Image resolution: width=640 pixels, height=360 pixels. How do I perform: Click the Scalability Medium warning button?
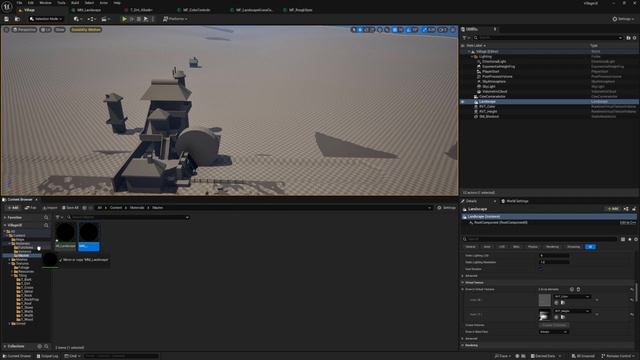86,30
